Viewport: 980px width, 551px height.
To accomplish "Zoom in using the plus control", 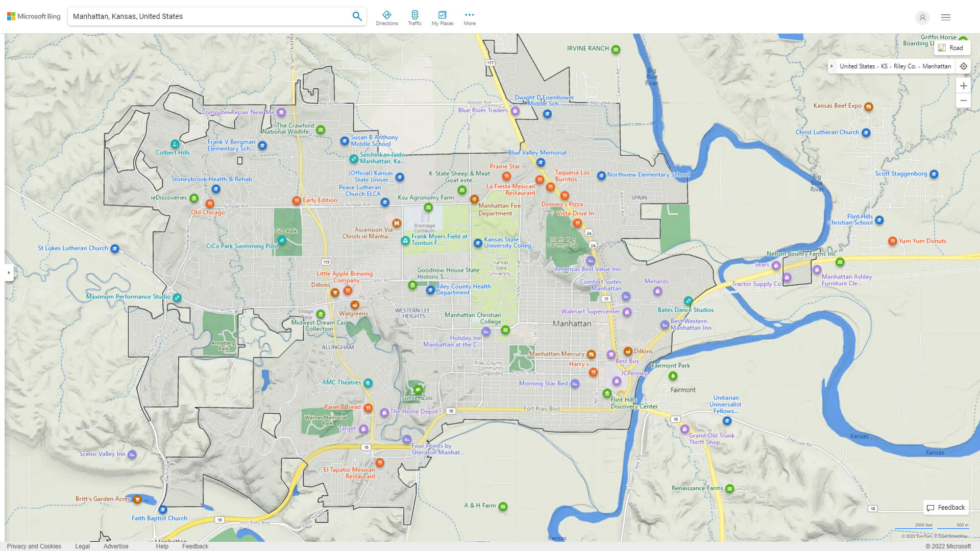I will [x=964, y=86].
